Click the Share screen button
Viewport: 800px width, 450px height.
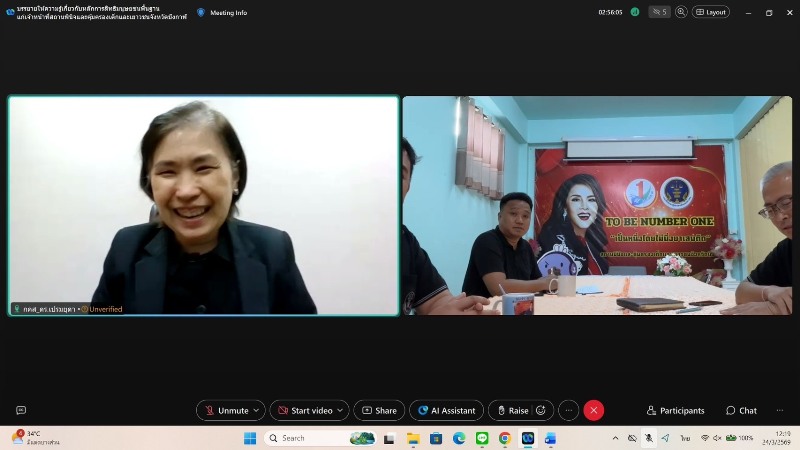click(379, 410)
